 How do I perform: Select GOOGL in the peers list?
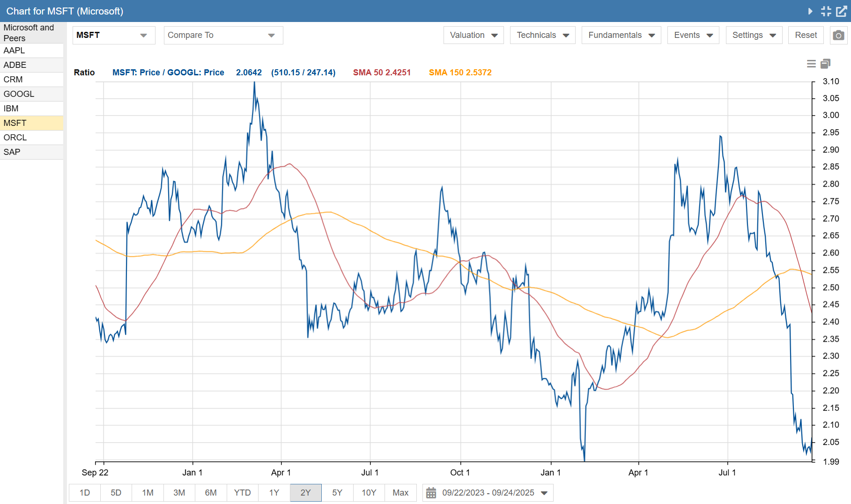pos(19,94)
